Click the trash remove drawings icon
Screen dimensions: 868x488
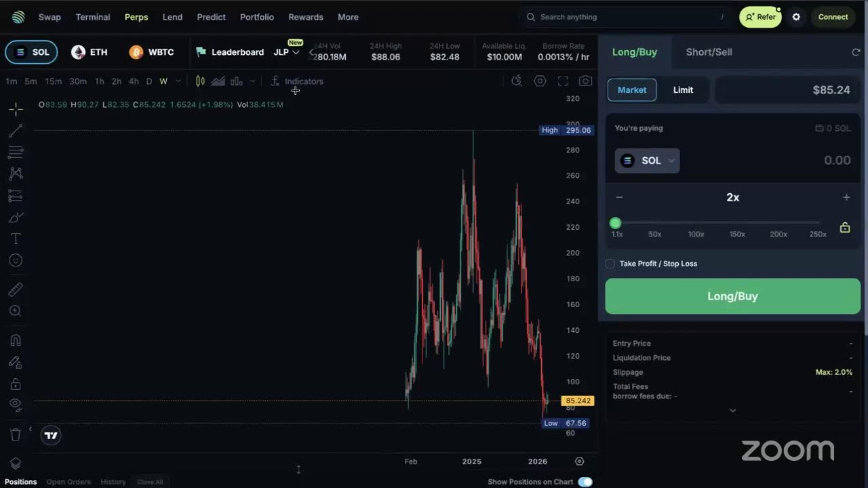[16, 434]
